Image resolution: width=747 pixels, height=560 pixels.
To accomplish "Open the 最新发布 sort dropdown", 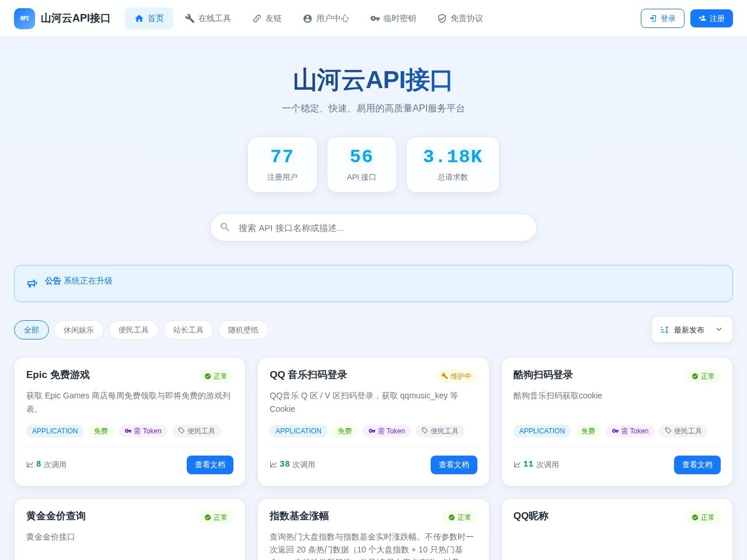I will tap(692, 330).
